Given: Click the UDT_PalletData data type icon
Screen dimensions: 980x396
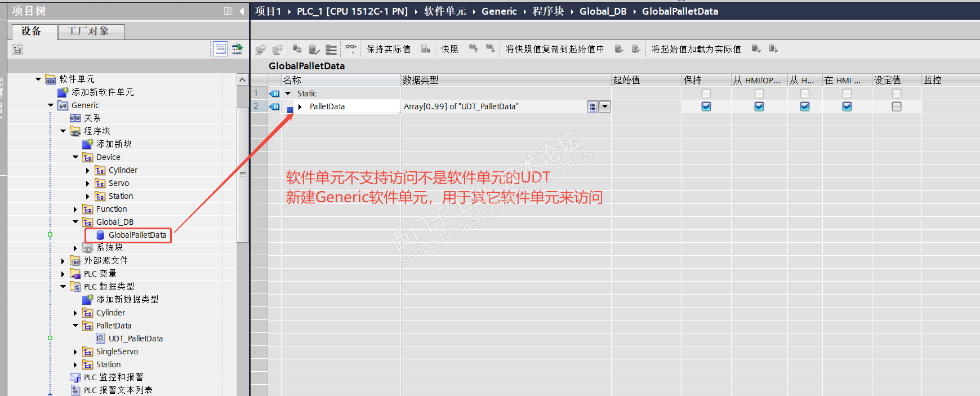Looking at the screenshot, I should [100, 339].
